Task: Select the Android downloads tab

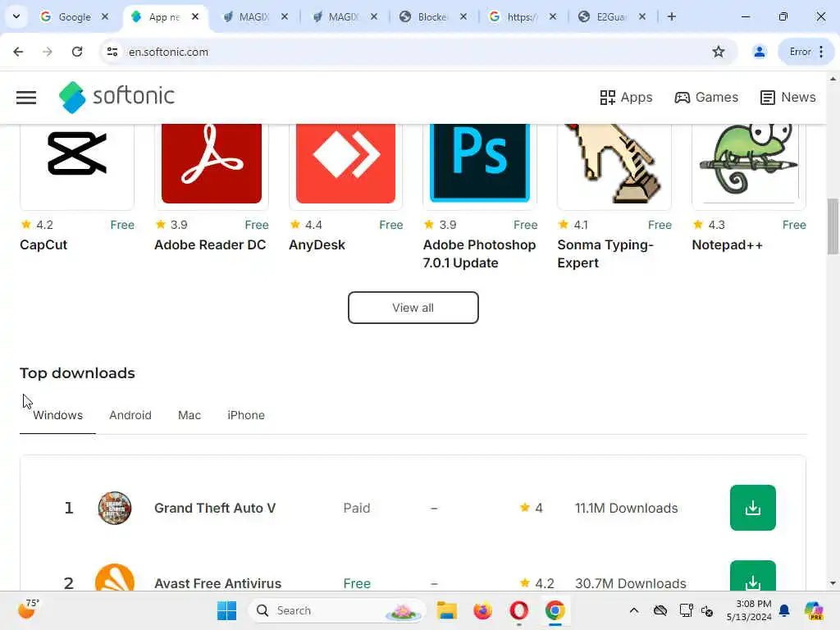Action: [x=130, y=415]
